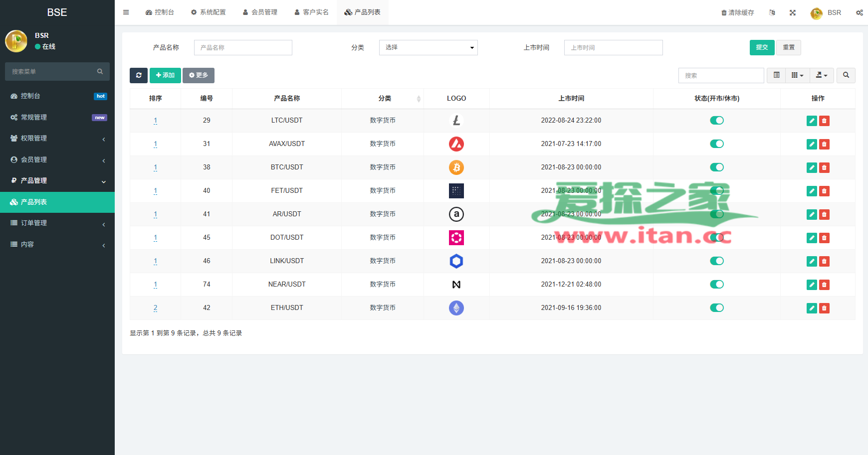The image size is (868, 455).
Task: Delete the NEAR/USDT row with trash icon
Action: tap(824, 285)
